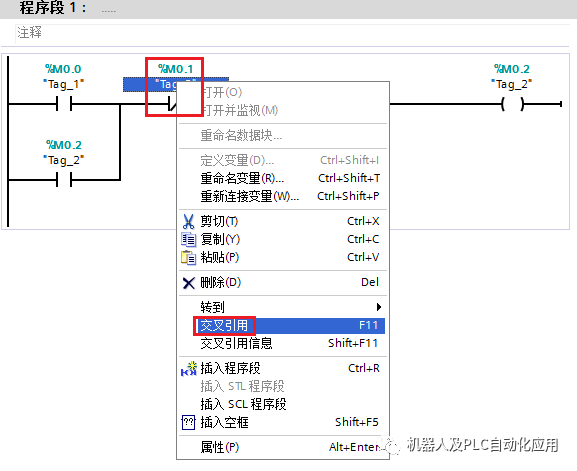Select the lower %M0.2 Tag_2 parallel contact
This screenshot has width=577, height=471.
(64, 180)
